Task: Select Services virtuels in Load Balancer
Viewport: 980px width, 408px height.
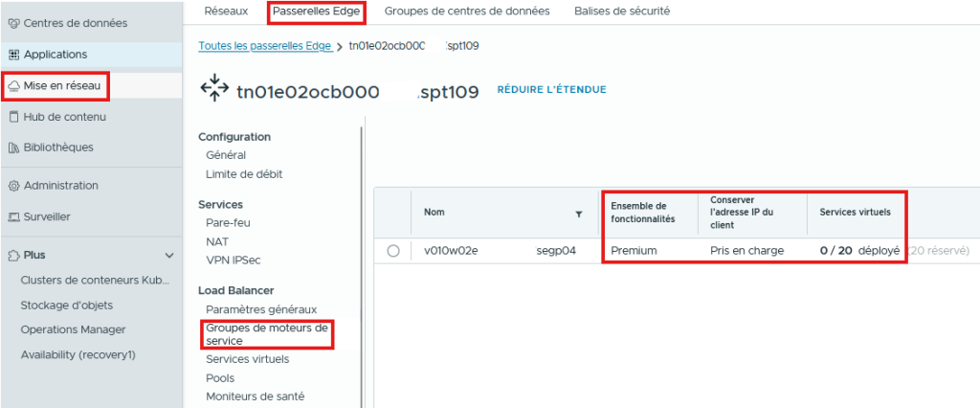Action: tap(247, 359)
